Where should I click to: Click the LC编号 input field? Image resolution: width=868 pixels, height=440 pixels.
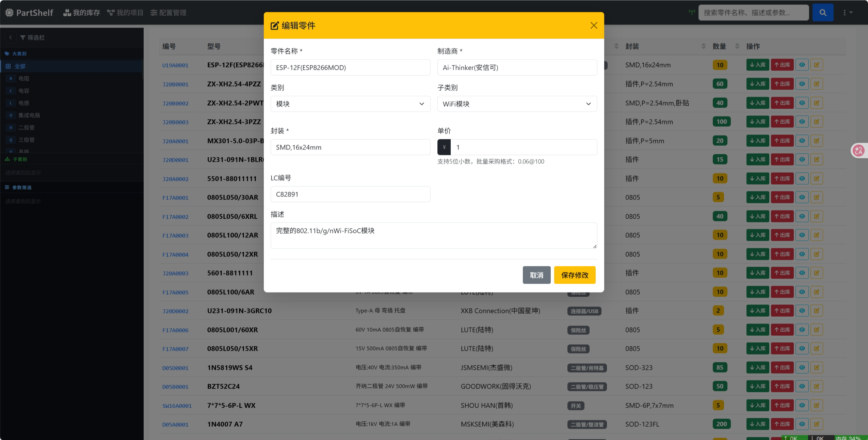pos(350,194)
